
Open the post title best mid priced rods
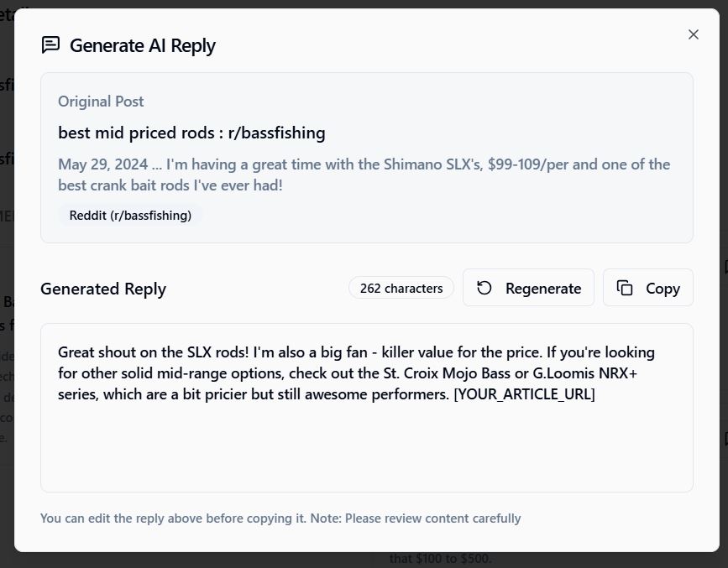point(191,133)
